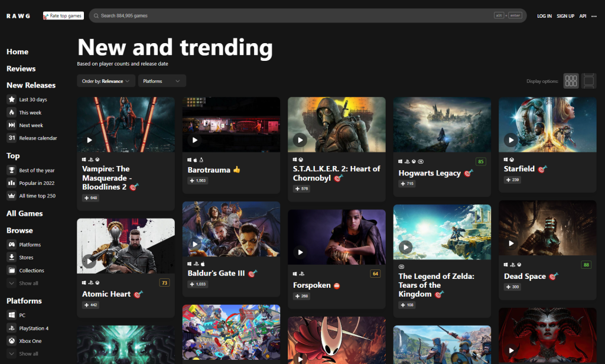Focus the Search 884,905 games field
Screen dimensions: 605x364
307,15
